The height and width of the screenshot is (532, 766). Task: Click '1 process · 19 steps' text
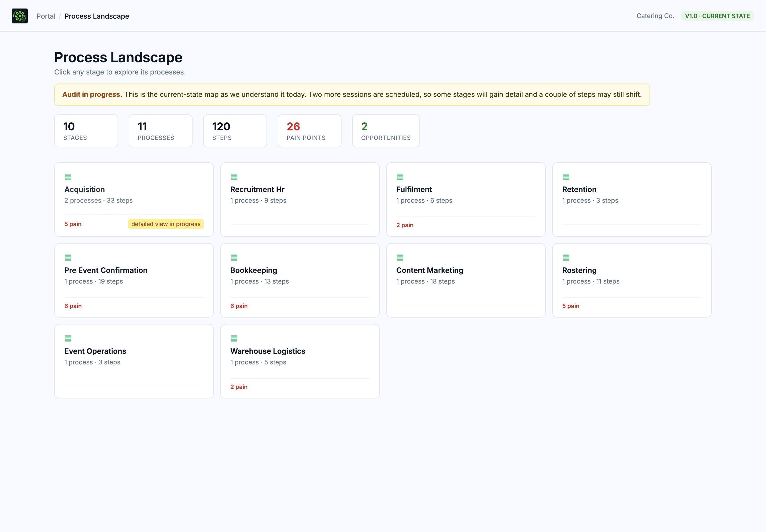(94, 281)
